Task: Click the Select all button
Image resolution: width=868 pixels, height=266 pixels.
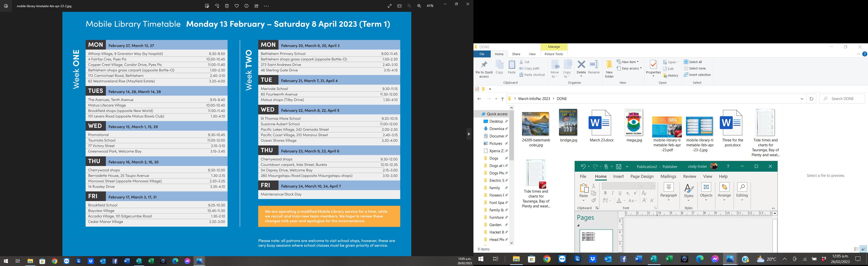Action: point(693,62)
